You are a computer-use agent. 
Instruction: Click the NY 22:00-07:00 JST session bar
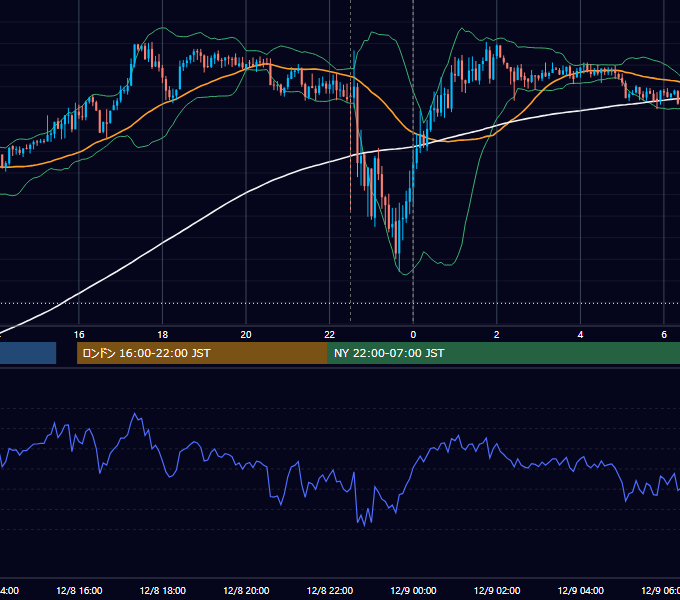coord(503,353)
